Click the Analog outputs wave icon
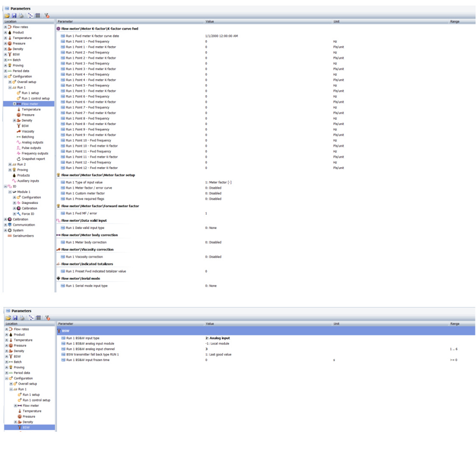This screenshot has height=453, width=476. (x=18, y=142)
